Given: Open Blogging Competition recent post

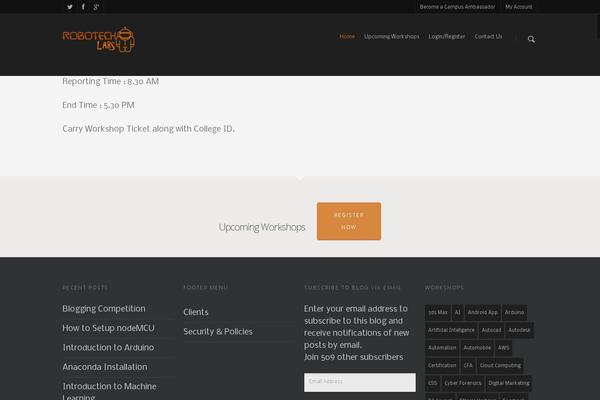Looking at the screenshot, I should coord(104,309).
